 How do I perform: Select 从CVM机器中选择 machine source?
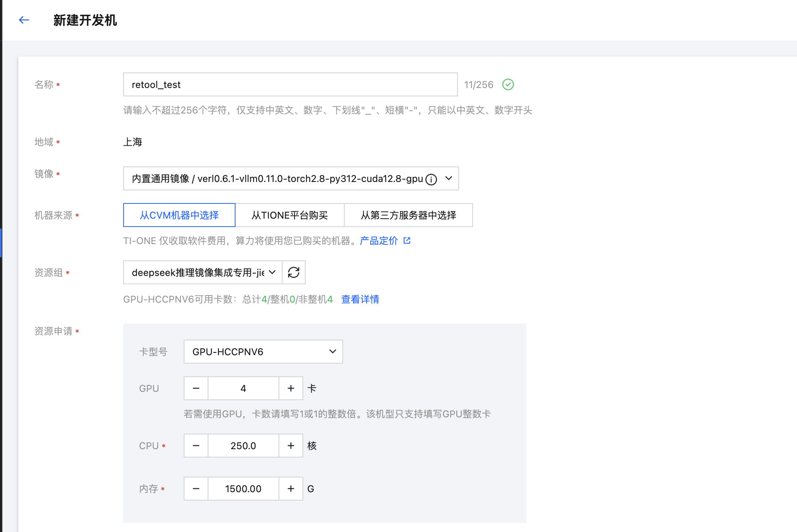(x=179, y=215)
